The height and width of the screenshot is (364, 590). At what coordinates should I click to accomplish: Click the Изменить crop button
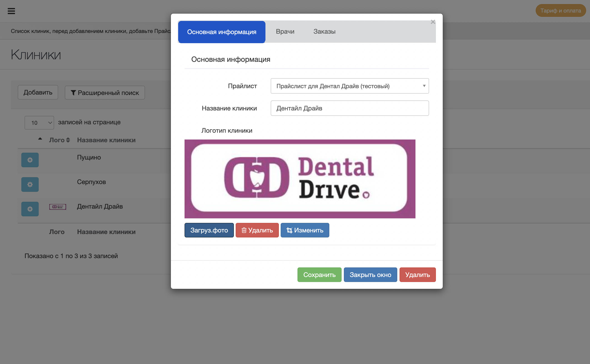click(305, 230)
